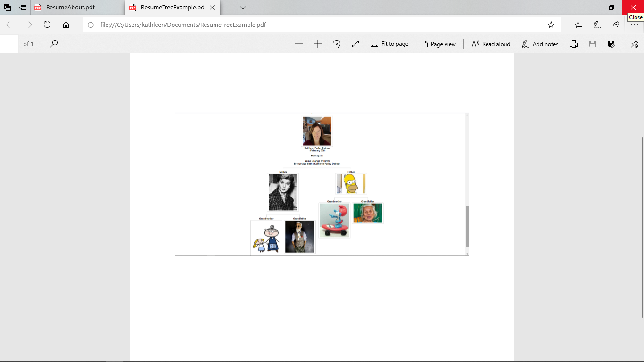Switch to the ResumeAbout.pdf tab
644x362 pixels.
[x=70, y=8]
